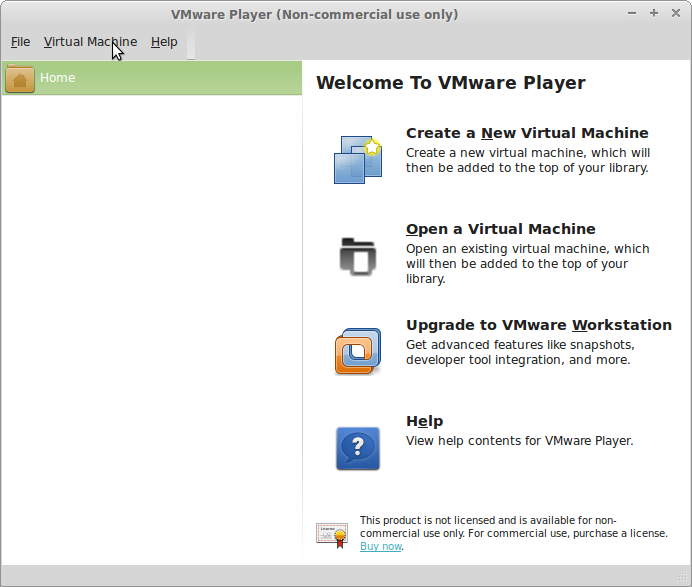The height and width of the screenshot is (587, 692).
Task: Click the 'Get advanced features like snapshots' description
Action: tap(520, 352)
